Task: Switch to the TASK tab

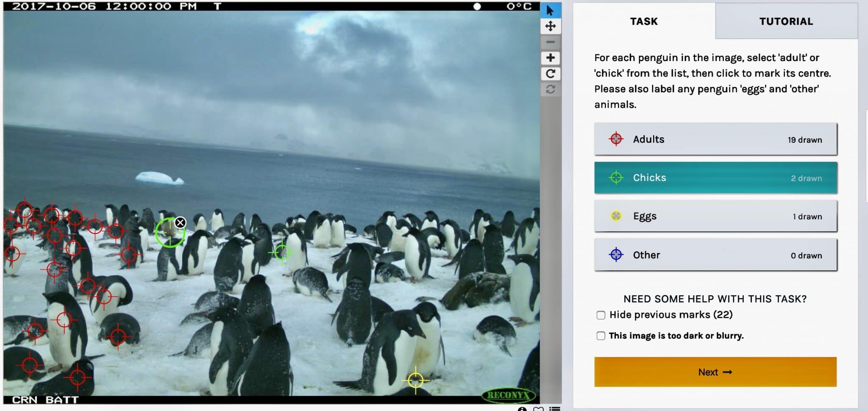Action: coord(644,21)
